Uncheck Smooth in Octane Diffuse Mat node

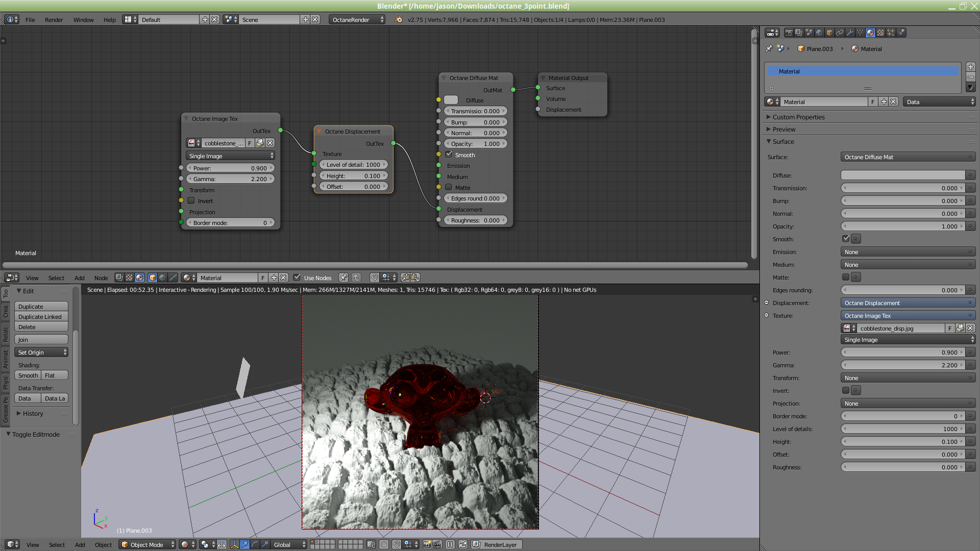[x=449, y=155]
